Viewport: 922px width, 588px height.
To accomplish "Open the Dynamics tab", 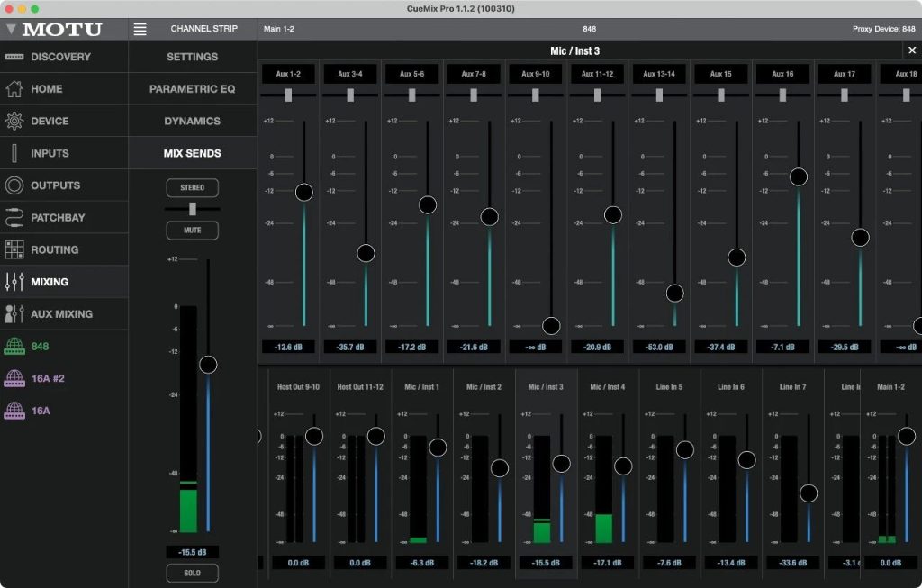I will click(x=192, y=122).
